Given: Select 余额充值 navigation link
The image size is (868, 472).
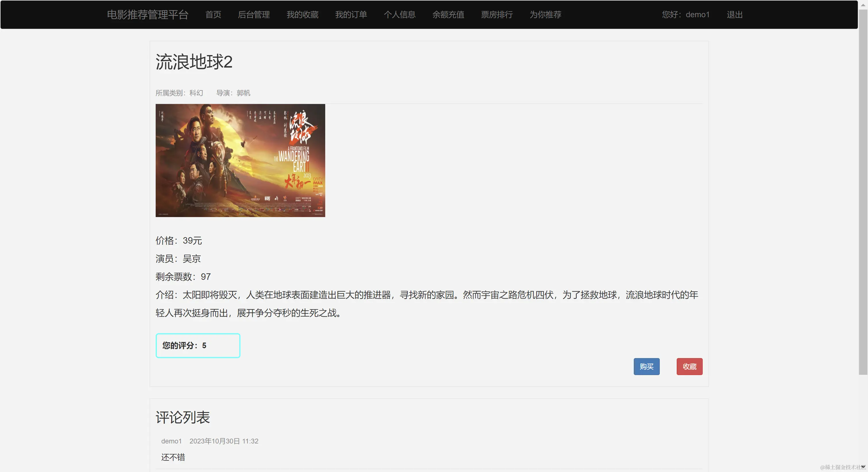Looking at the screenshot, I should 448,14.
